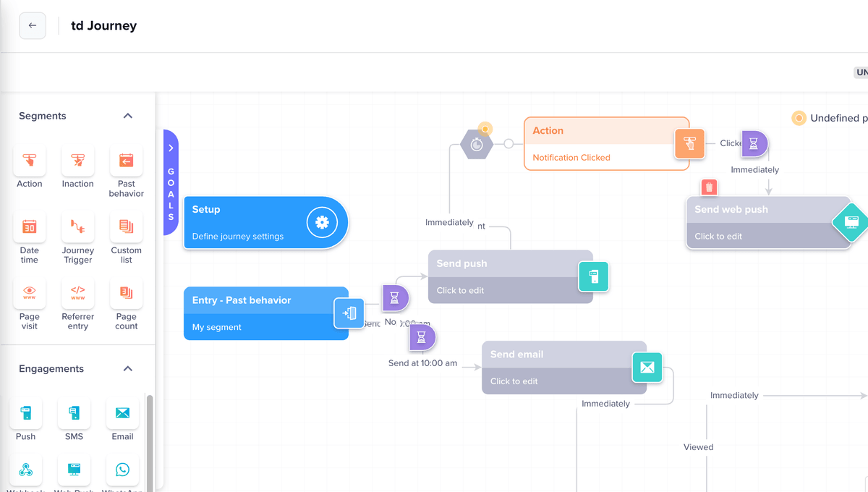This screenshot has height=492, width=868.
Task: Click the orange warning dot on timer node
Action: [485, 129]
